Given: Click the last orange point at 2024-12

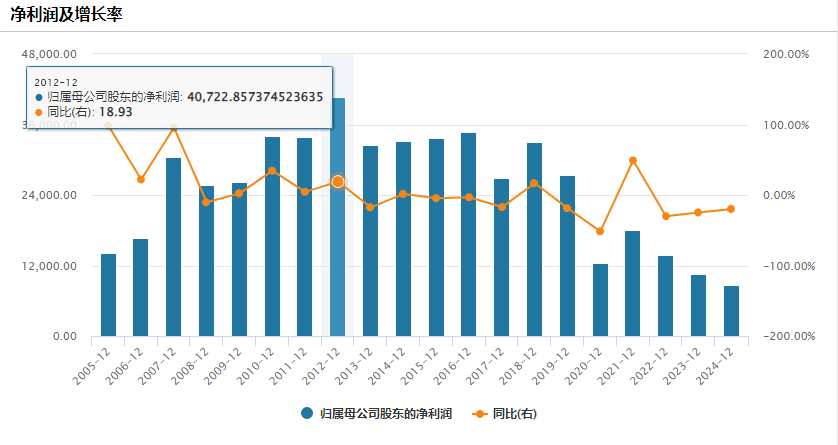Looking at the screenshot, I should click(731, 209).
